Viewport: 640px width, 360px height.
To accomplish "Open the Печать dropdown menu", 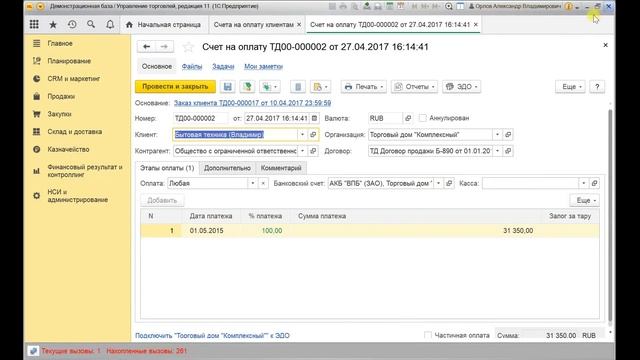I will pyautogui.click(x=364, y=87).
